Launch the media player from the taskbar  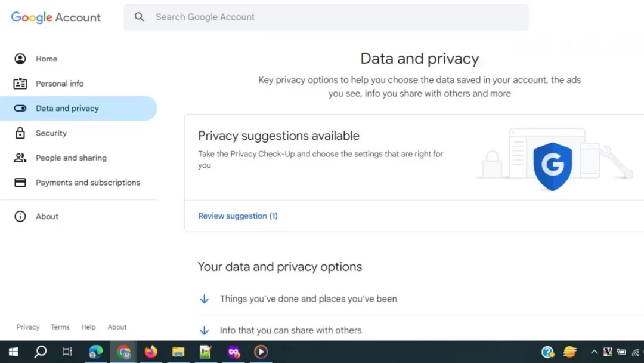point(261,352)
